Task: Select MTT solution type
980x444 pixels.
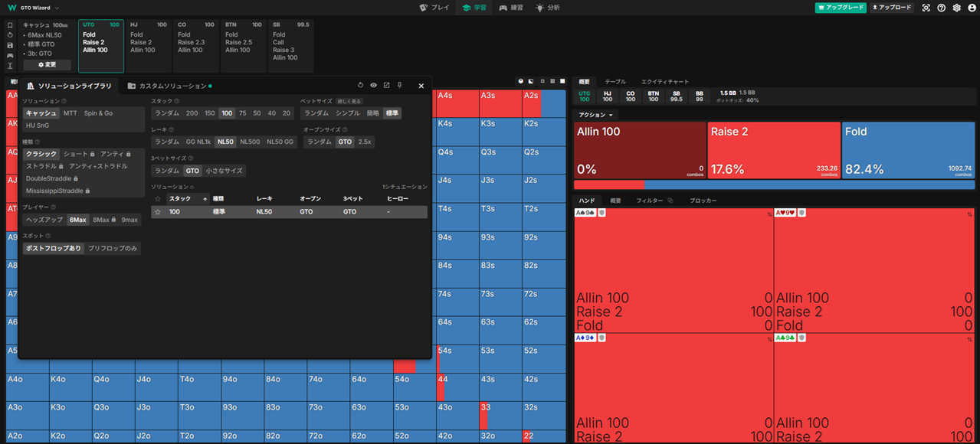Action: pos(70,113)
